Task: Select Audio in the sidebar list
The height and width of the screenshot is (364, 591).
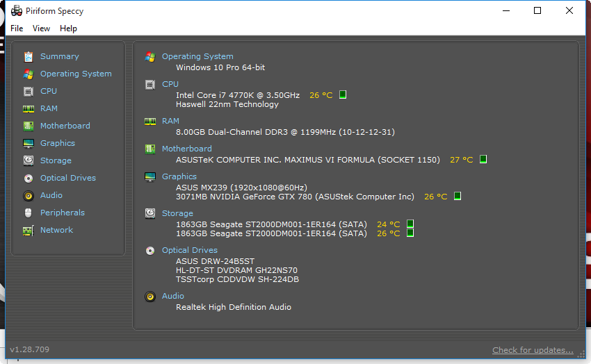Action: click(51, 195)
